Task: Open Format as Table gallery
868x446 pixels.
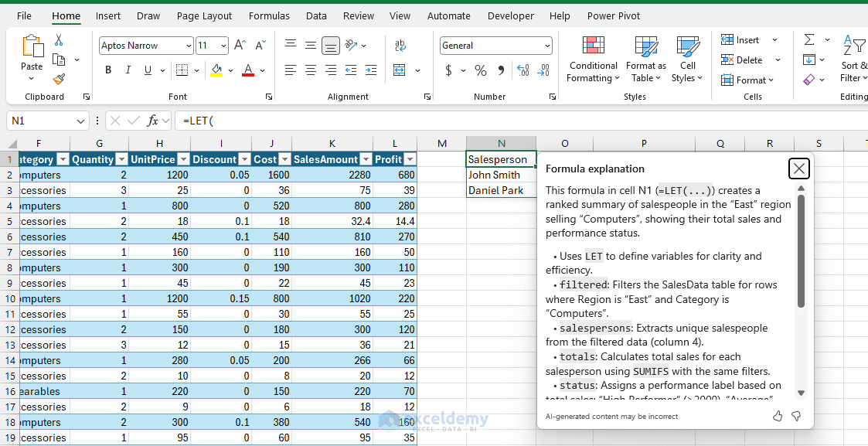Action: point(646,60)
